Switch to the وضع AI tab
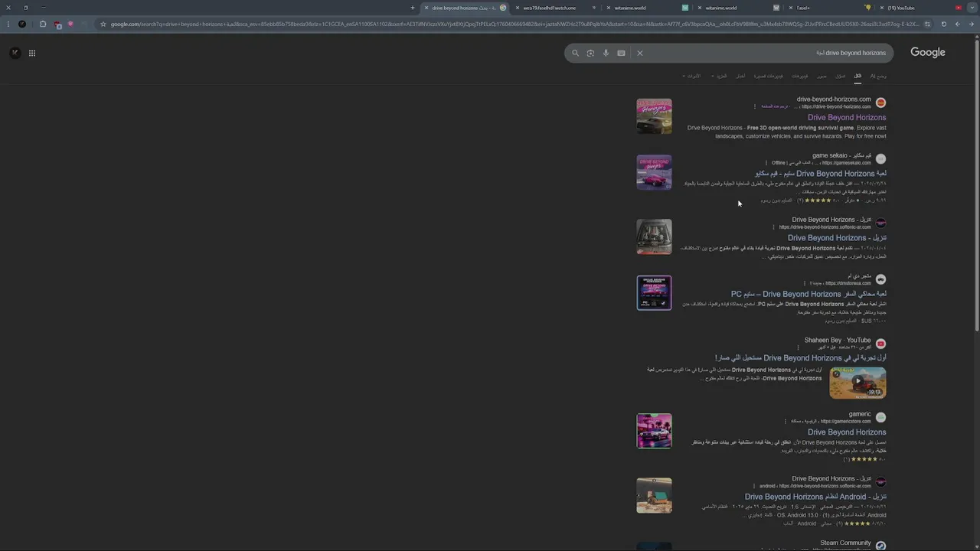Image resolution: width=980 pixels, height=551 pixels. [878, 76]
